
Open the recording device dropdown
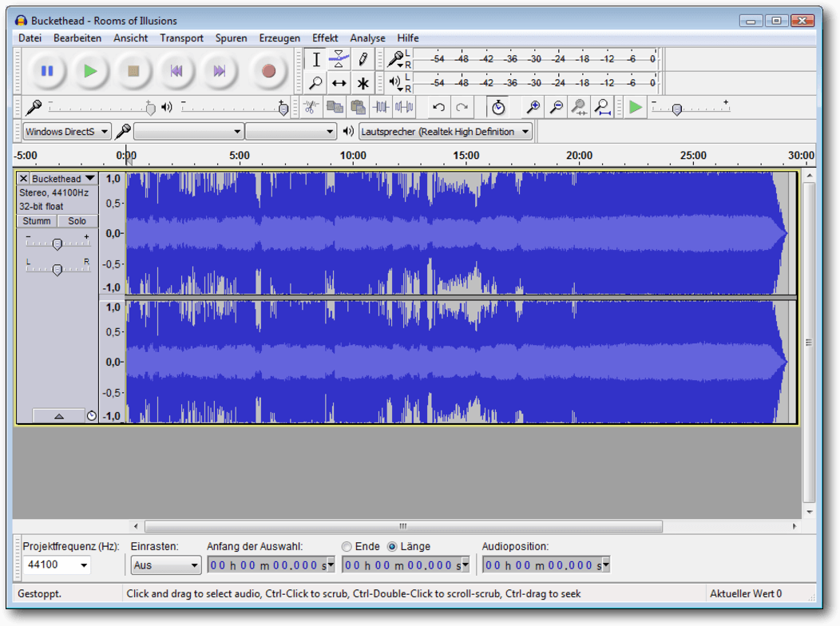click(188, 131)
